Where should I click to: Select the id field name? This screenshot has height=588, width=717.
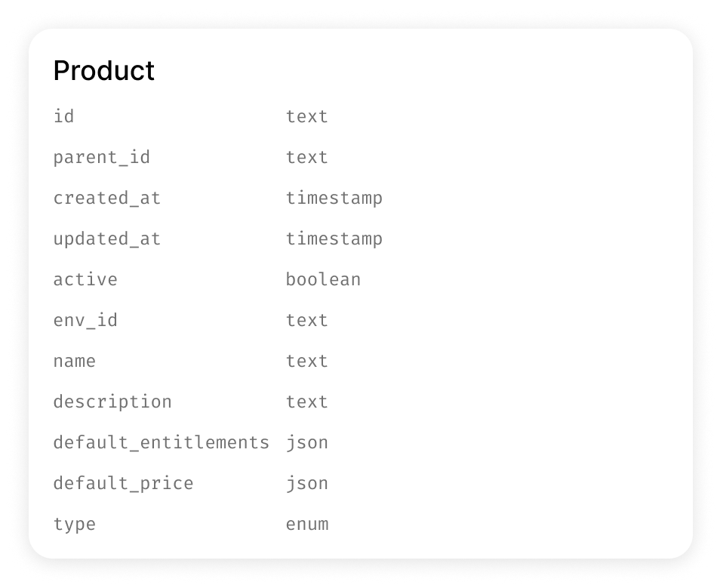(63, 116)
